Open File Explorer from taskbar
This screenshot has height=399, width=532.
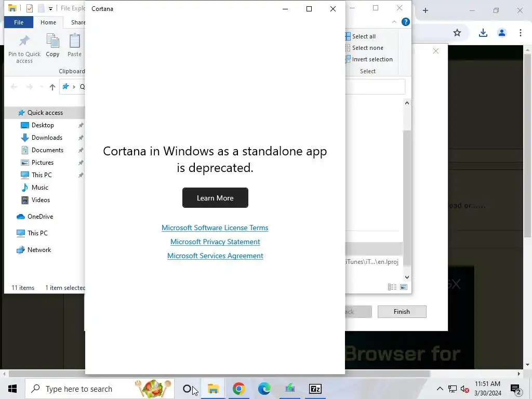(x=213, y=389)
